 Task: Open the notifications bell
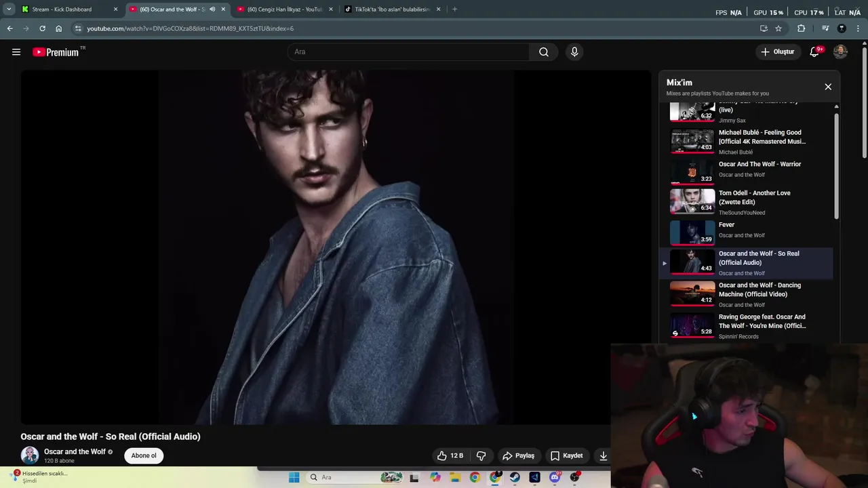814,52
